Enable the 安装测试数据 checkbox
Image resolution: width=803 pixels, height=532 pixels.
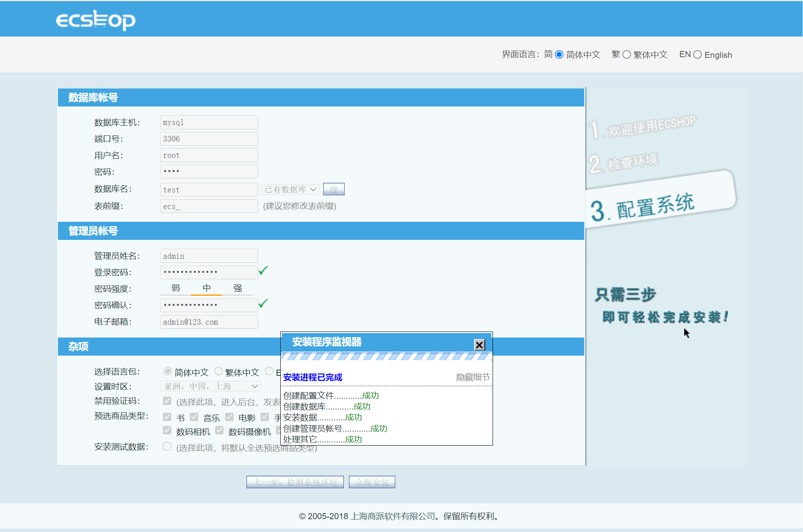(x=167, y=446)
